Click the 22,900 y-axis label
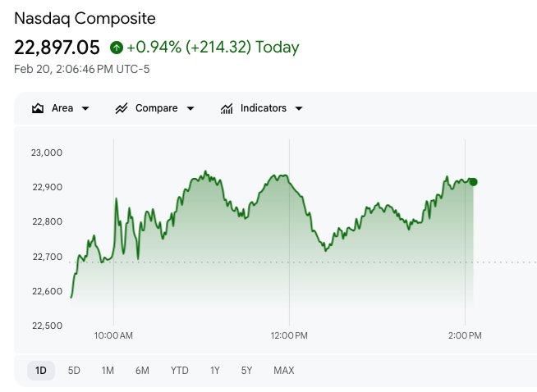Viewport: 537px width, 392px height. [x=48, y=187]
